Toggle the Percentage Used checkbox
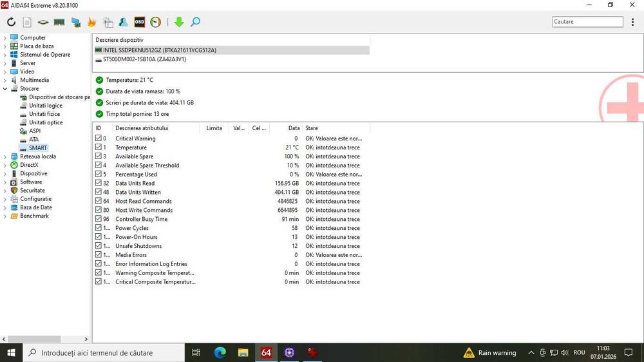 click(x=98, y=174)
